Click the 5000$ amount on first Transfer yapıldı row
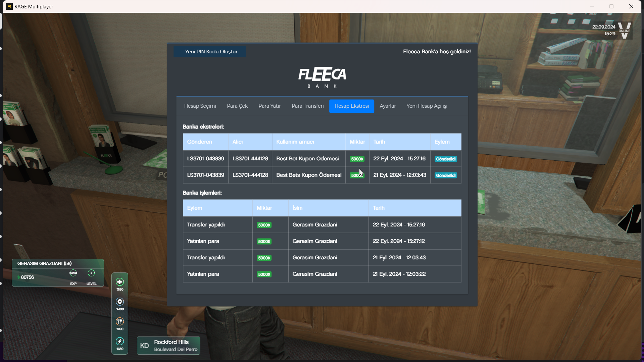Image resolution: width=644 pixels, height=362 pixels. coord(264,225)
